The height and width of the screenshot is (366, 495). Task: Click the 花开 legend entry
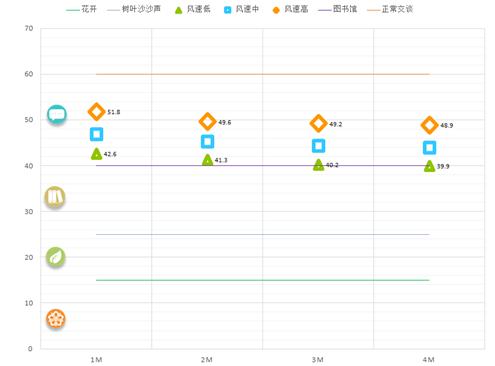click(81, 9)
